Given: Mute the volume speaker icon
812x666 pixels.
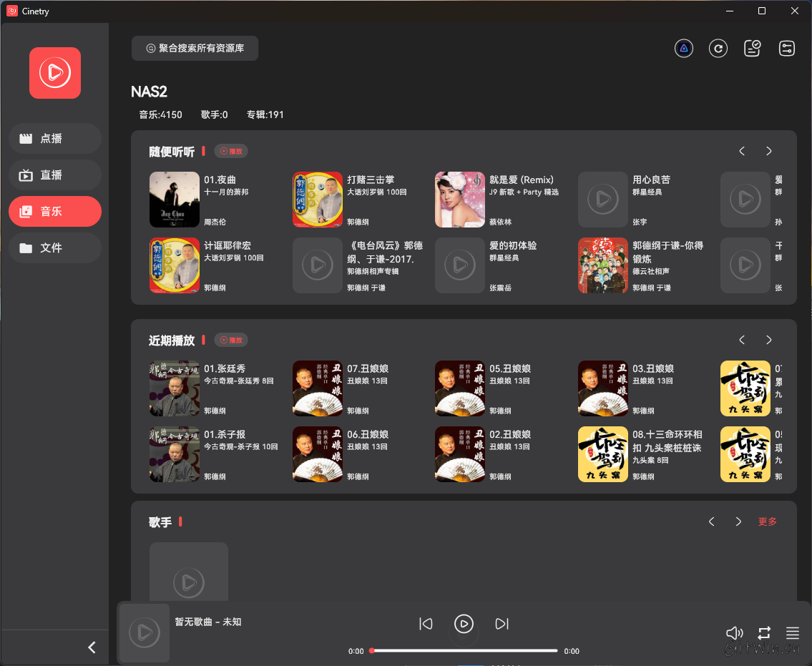Looking at the screenshot, I should (x=734, y=633).
